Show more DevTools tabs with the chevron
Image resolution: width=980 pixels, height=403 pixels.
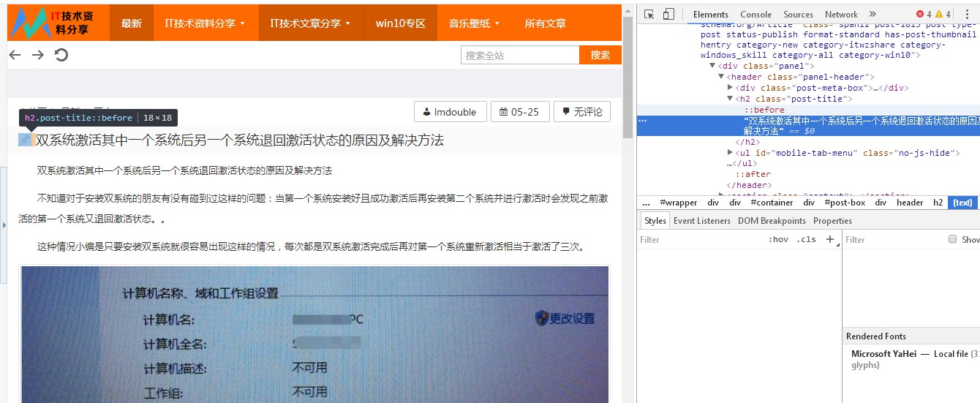872,14
